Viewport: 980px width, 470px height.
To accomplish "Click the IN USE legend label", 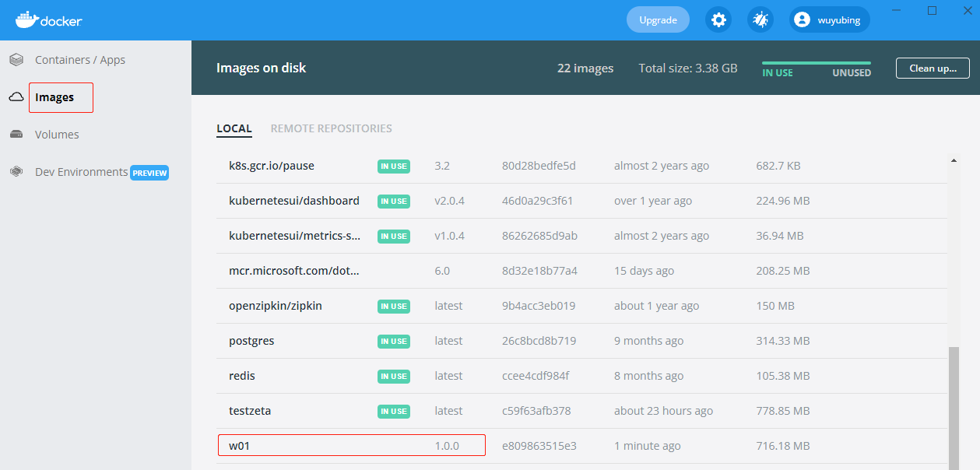I will click(778, 73).
